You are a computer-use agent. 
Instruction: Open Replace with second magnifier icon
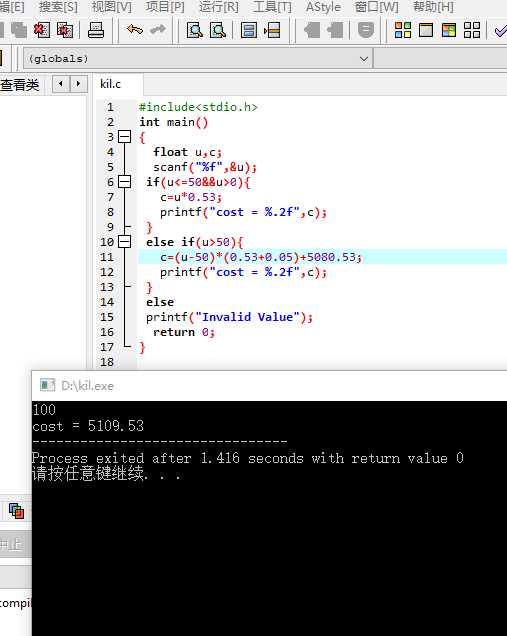click(218, 30)
